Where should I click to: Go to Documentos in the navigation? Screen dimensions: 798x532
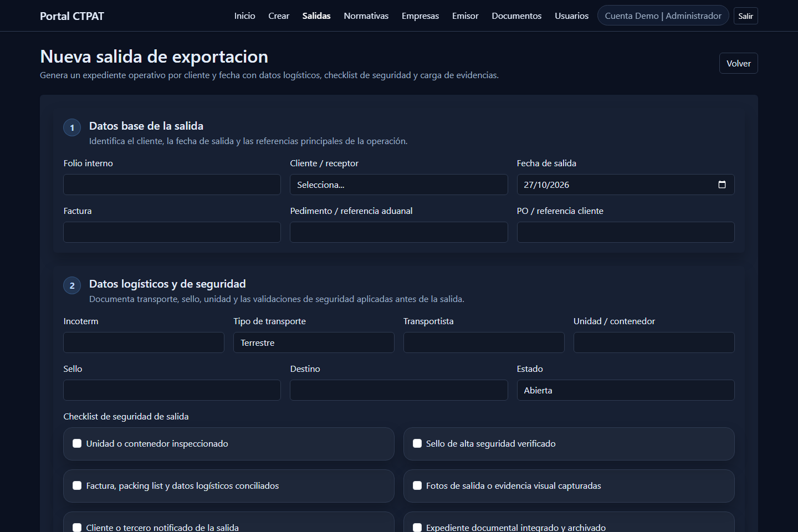coord(516,16)
